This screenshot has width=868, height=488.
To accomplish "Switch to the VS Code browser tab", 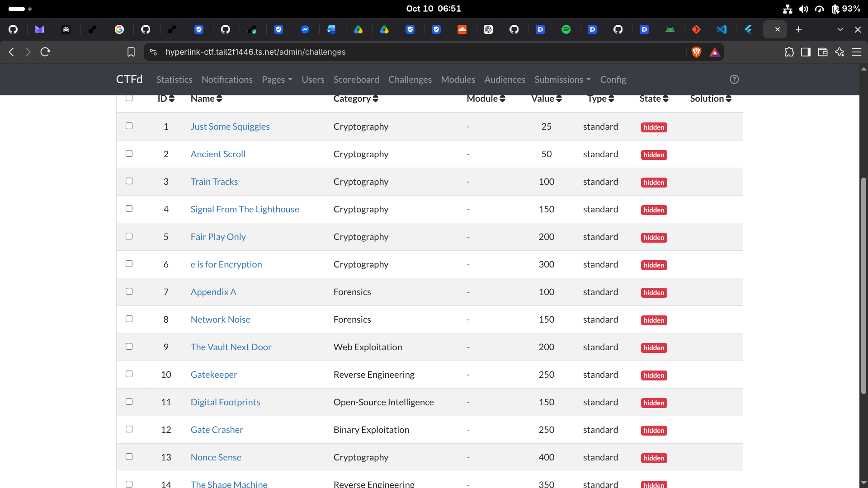I will tap(722, 29).
